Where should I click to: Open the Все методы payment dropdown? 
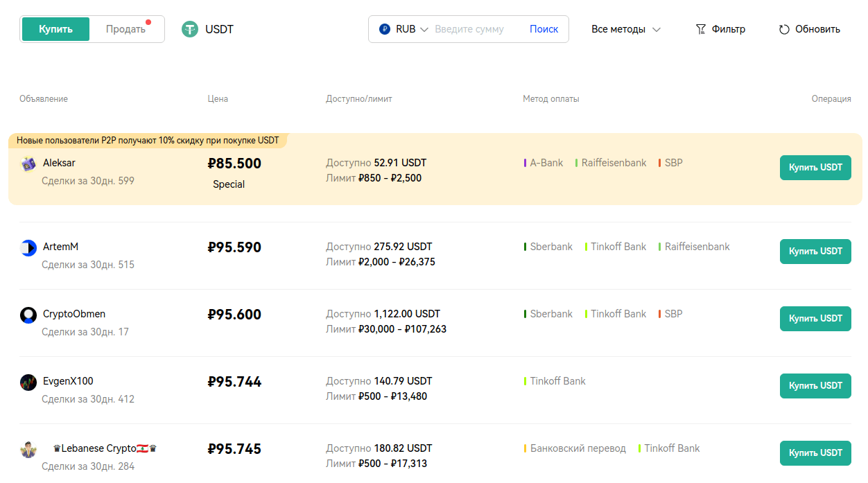625,29
